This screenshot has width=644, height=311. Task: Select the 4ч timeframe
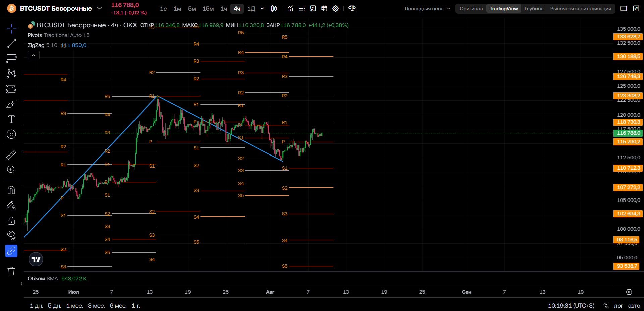click(x=237, y=9)
